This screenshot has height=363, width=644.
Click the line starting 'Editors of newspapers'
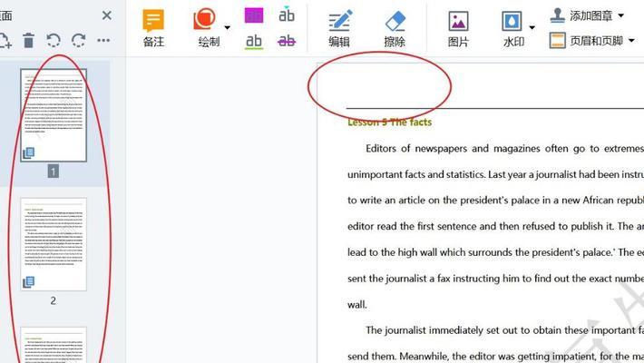[504, 149]
